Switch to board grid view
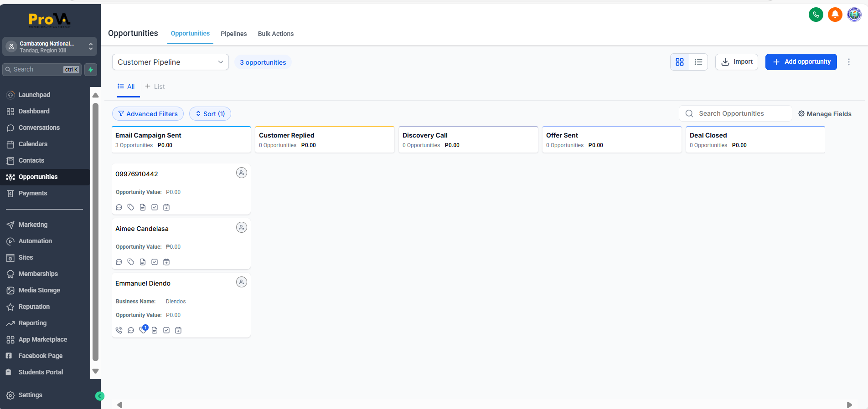Screen dimensions: 868x409 (x=679, y=62)
